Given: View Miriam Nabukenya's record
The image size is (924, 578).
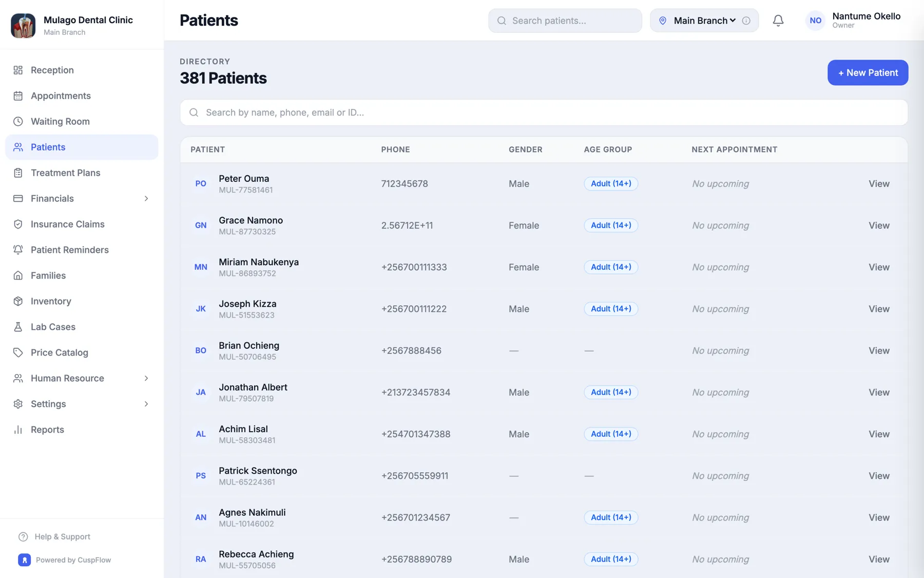Looking at the screenshot, I should (879, 267).
